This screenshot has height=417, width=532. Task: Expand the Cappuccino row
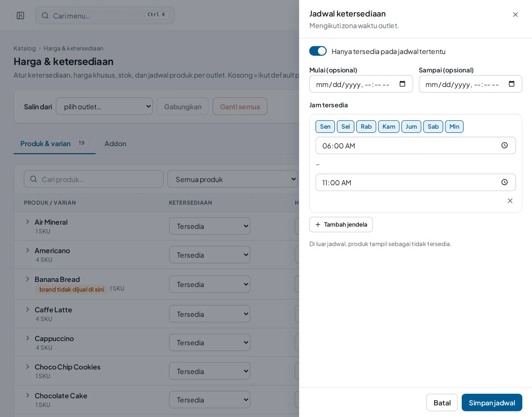point(28,338)
